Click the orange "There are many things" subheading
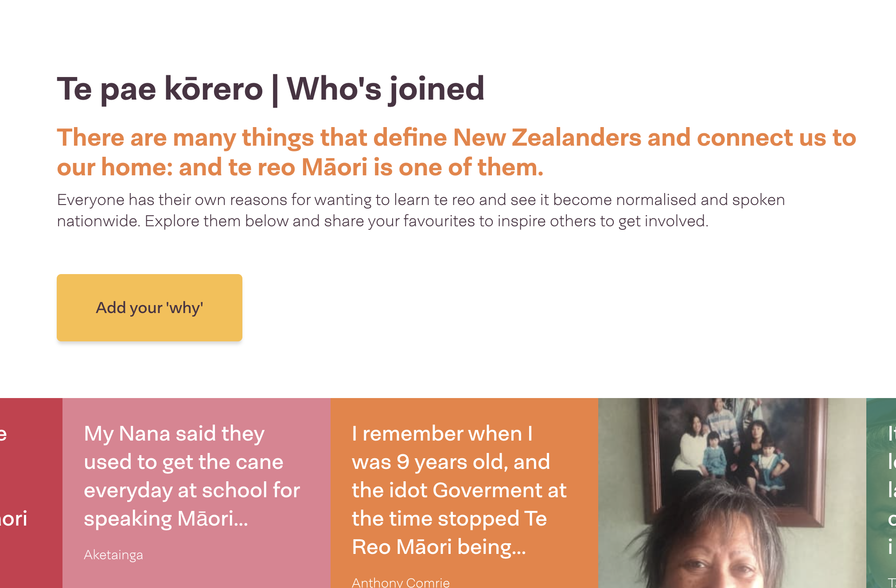896x588 pixels. (x=456, y=138)
